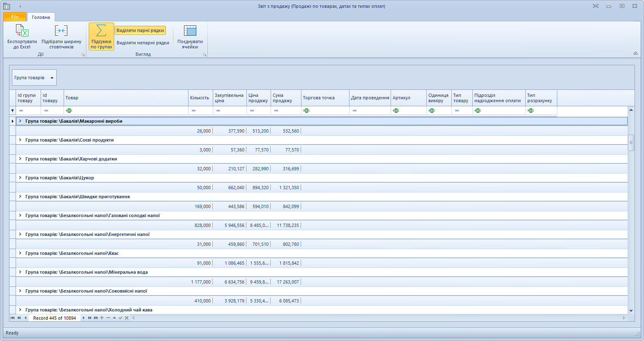The image size is (644, 341).
Task: Expand the Цукор group row
Action: point(20,178)
